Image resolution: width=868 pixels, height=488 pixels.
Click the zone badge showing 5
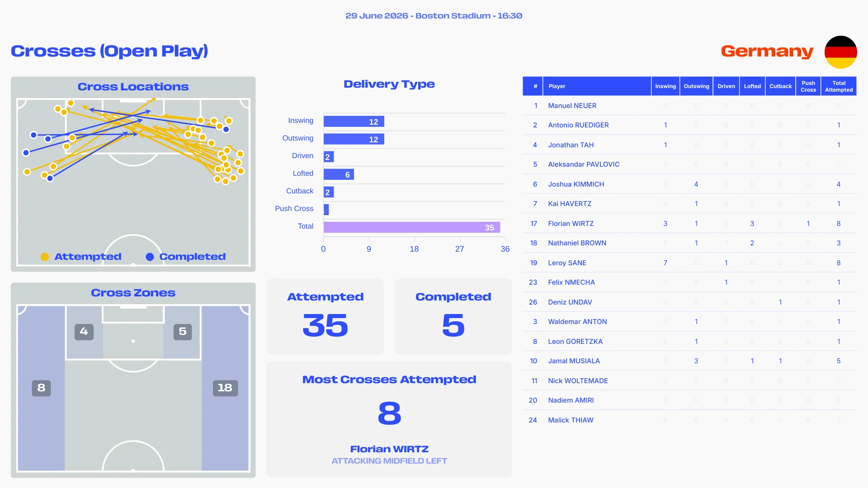point(183,332)
